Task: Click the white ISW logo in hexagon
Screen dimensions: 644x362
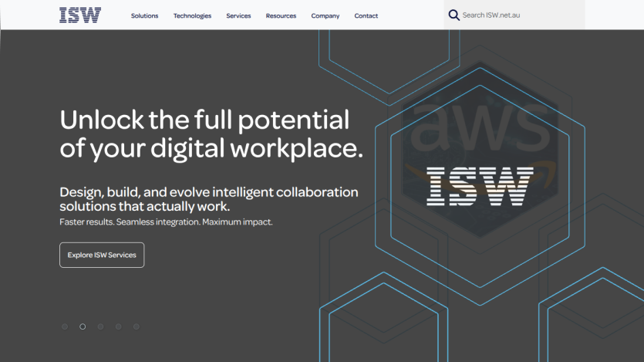Action: (x=480, y=186)
